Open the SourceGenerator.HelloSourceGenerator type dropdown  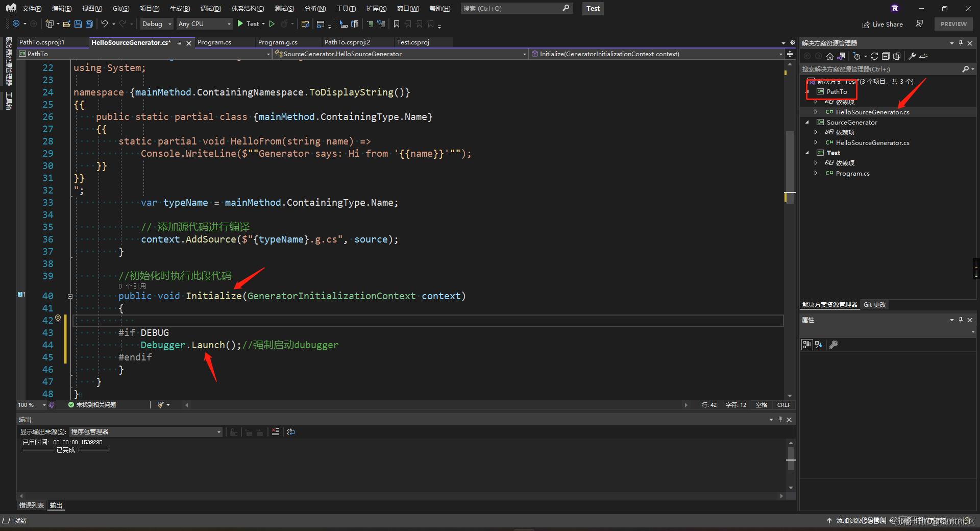(400, 54)
